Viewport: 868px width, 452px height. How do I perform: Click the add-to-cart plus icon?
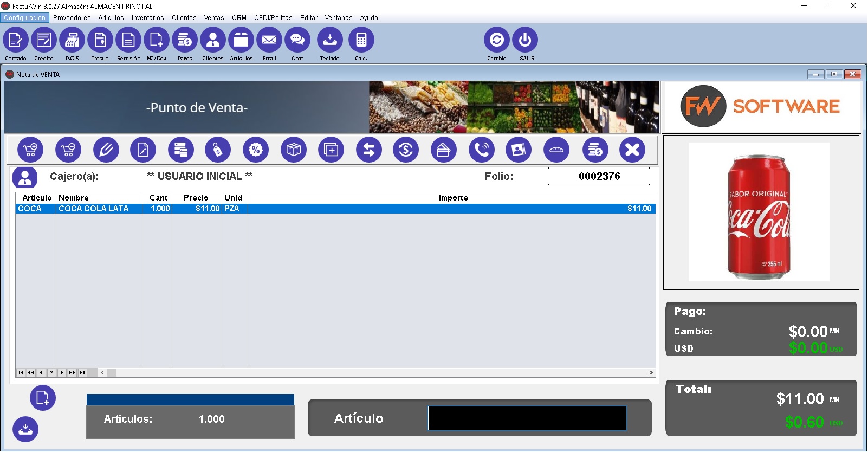(31, 150)
